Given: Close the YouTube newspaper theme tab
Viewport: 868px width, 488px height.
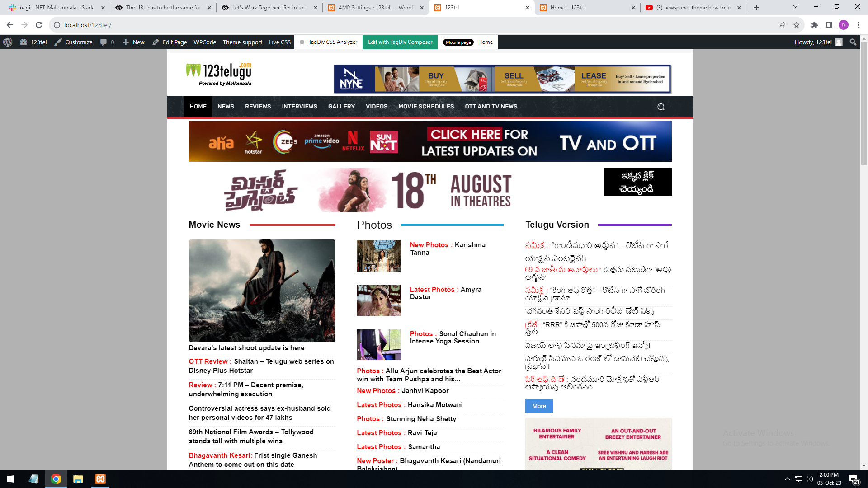Looking at the screenshot, I should 739,8.
